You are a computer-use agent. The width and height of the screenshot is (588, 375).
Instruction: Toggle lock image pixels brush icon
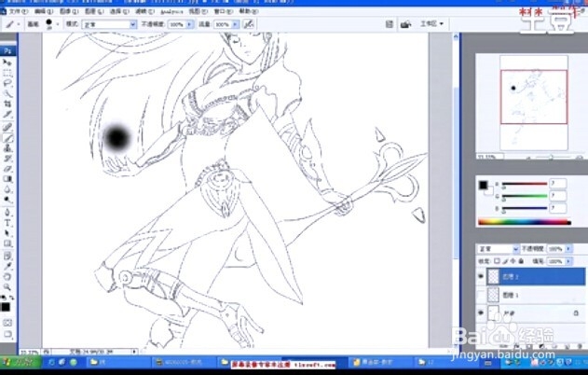505,261
